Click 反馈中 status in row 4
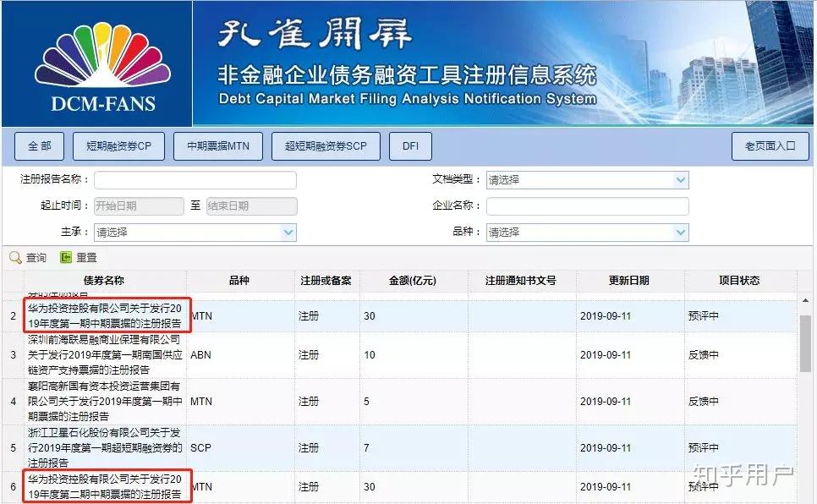Image resolution: width=817 pixels, height=504 pixels. tap(704, 402)
